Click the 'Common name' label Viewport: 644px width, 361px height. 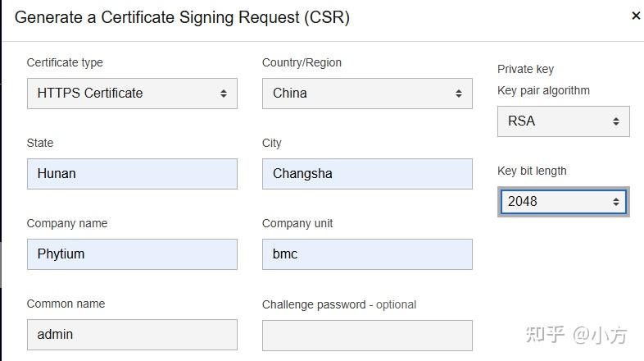(x=66, y=304)
